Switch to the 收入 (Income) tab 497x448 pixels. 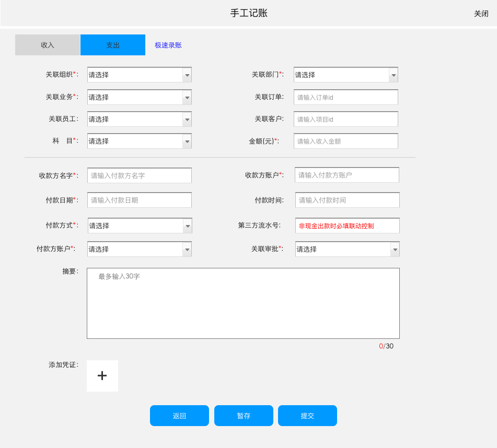tap(47, 45)
